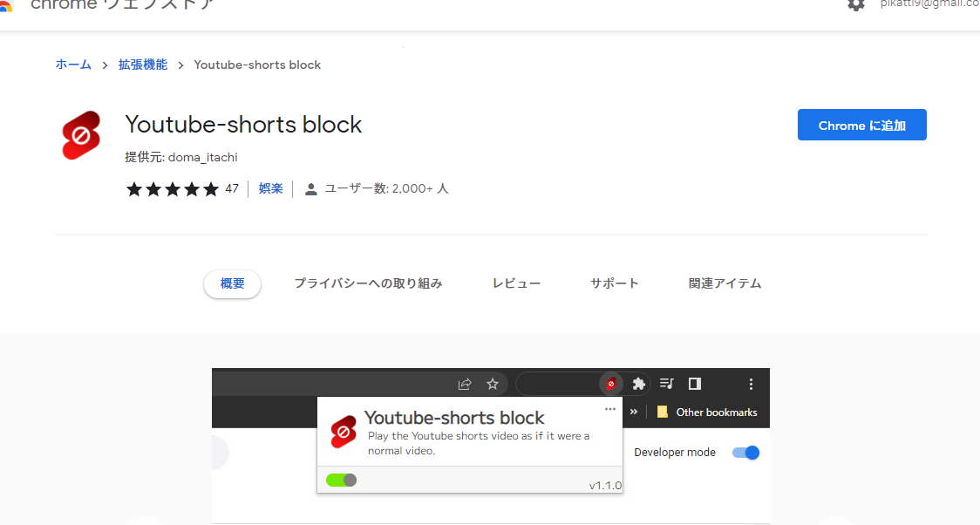Screen dimensions: 980x525
Task: Click the bookmark star icon in screenshot
Action: 493,384
